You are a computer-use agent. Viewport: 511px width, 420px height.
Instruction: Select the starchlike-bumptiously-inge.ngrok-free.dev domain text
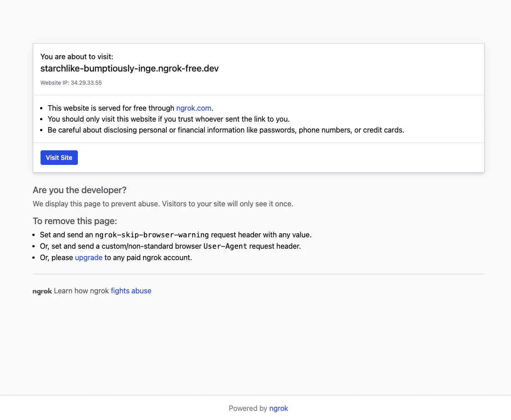pyautogui.click(x=129, y=68)
